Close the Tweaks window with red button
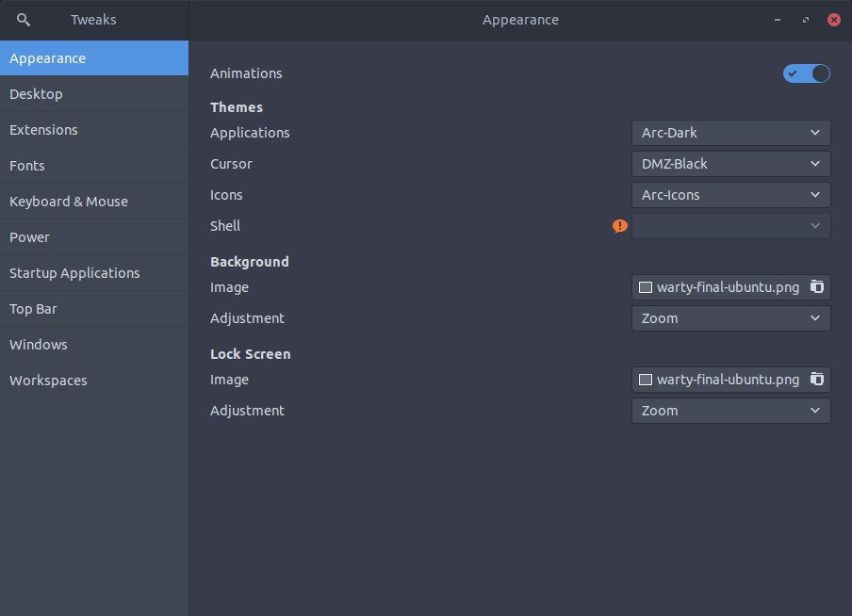The width and height of the screenshot is (852, 616). pyautogui.click(x=833, y=20)
